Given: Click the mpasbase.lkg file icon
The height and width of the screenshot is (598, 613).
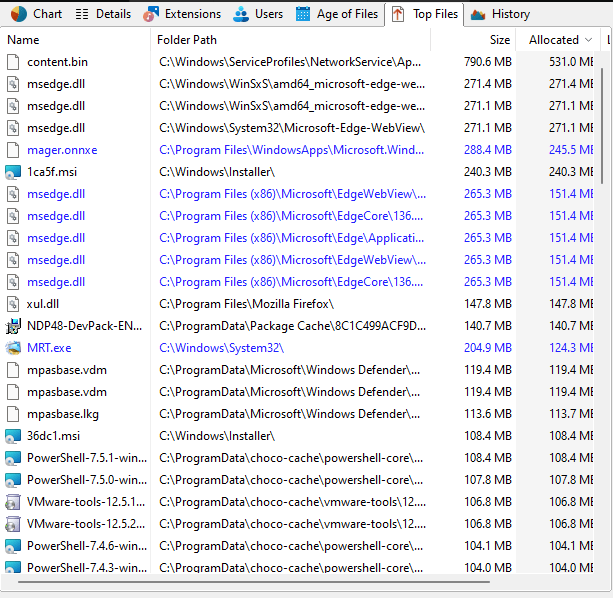Looking at the screenshot, I should [x=13, y=414].
